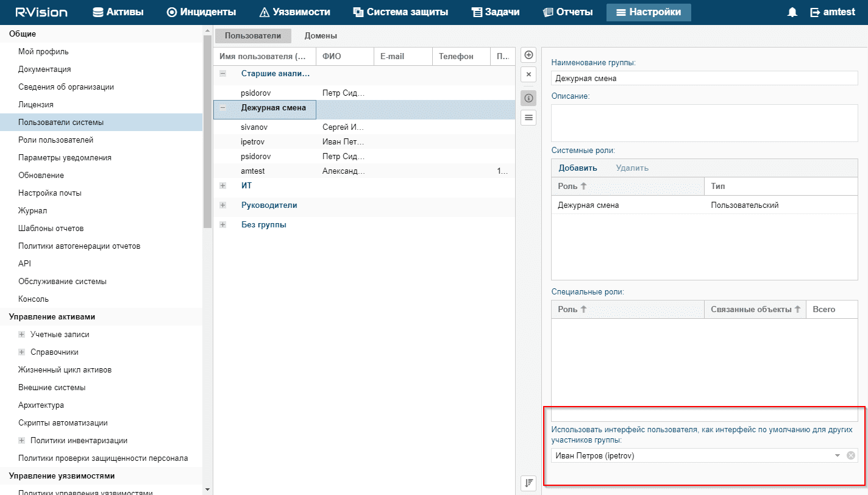Click the delete (X) icon button
Screen dimensions: 868x495
[529, 74]
